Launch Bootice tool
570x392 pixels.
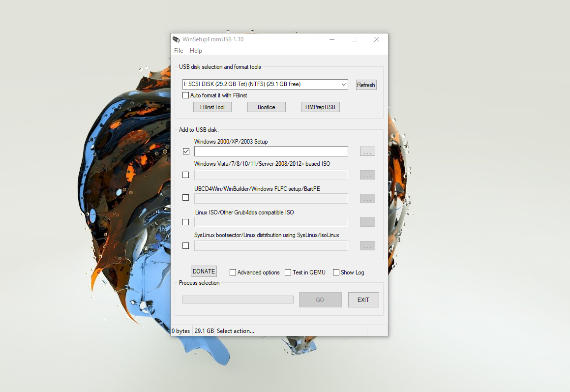click(x=266, y=107)
